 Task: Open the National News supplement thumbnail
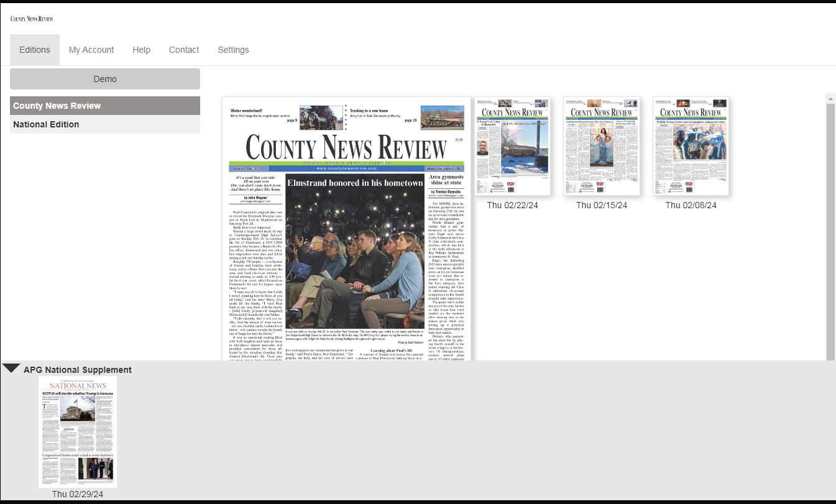[x=78, y=431]
